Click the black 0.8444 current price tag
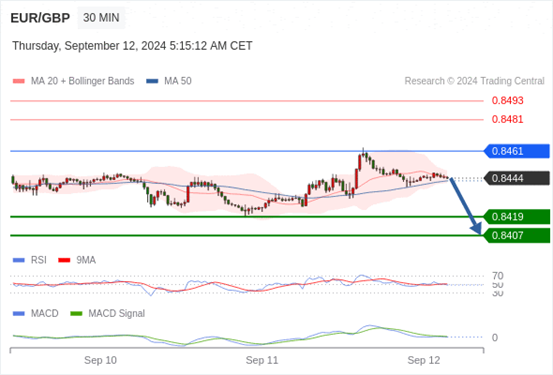 point(517,178)
